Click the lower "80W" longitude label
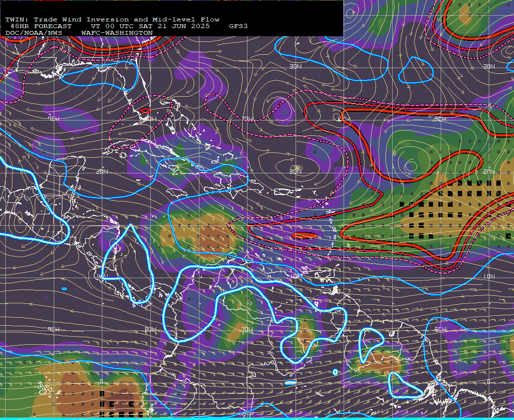Viewport: 514px width, 420px height. pos(150,329)
